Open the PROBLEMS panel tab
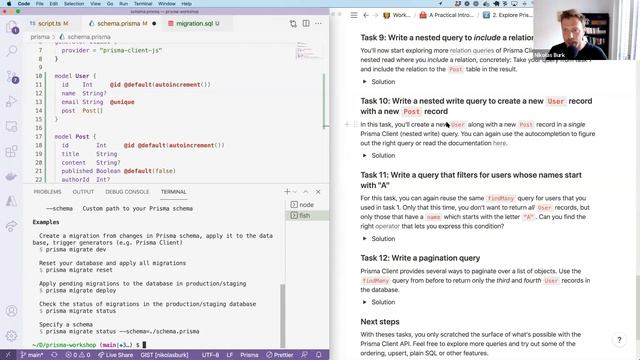 coord(47,191)
